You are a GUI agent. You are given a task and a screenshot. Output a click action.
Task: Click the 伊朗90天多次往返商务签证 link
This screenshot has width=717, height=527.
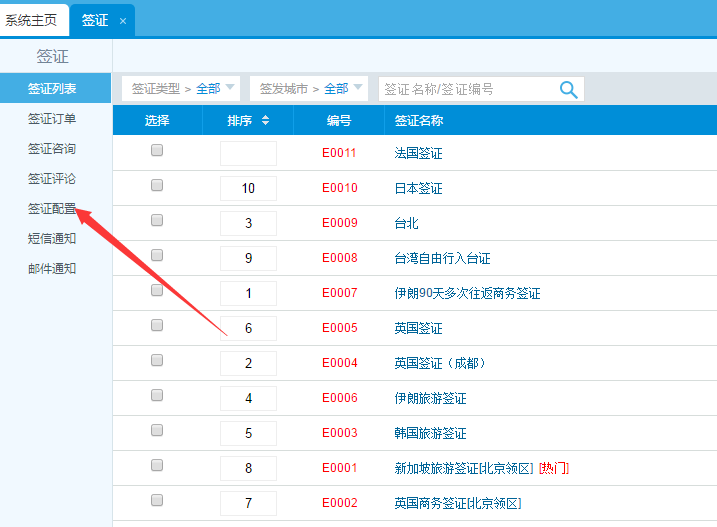pos(467,293)
